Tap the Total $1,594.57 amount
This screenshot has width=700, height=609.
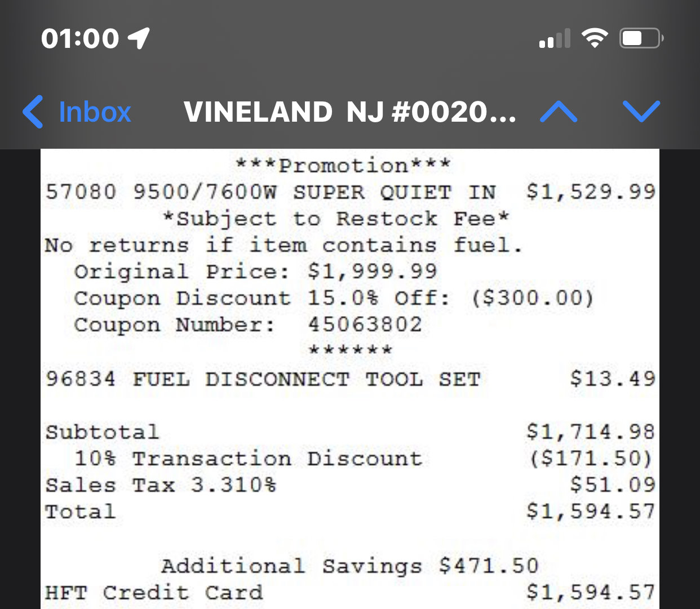click(591, 512)
